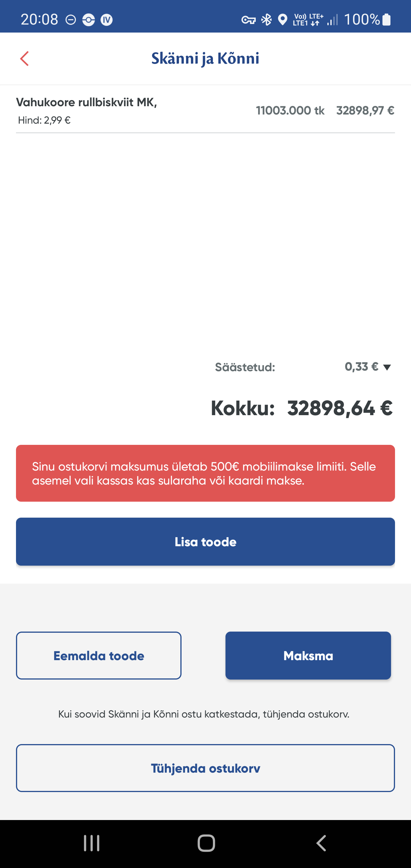Tap the VPN key status icon
Screen dimensions: 411x868
pos(249,20)
